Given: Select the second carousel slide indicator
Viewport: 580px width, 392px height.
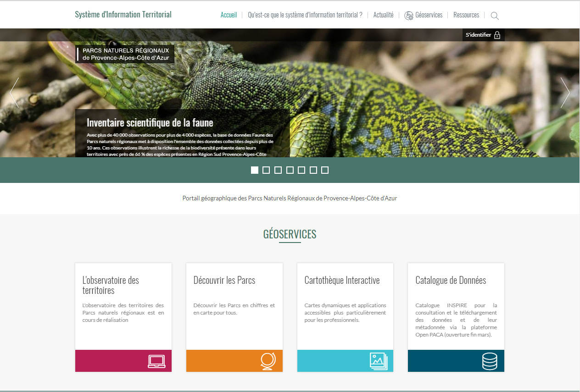Looking at the screenshot, I should [266, 170].
